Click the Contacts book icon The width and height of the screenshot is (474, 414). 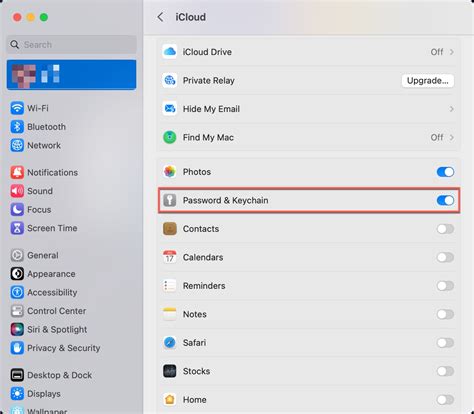(170, 229)
